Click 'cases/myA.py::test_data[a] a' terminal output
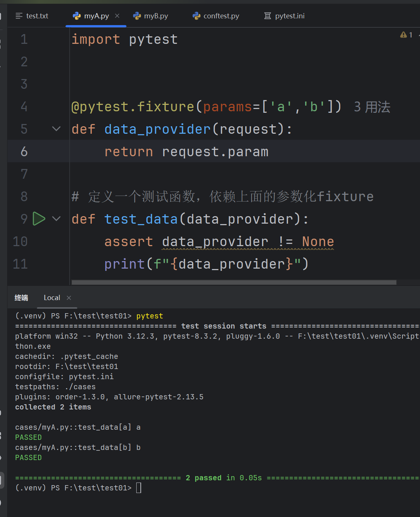 tap(78, 427)
